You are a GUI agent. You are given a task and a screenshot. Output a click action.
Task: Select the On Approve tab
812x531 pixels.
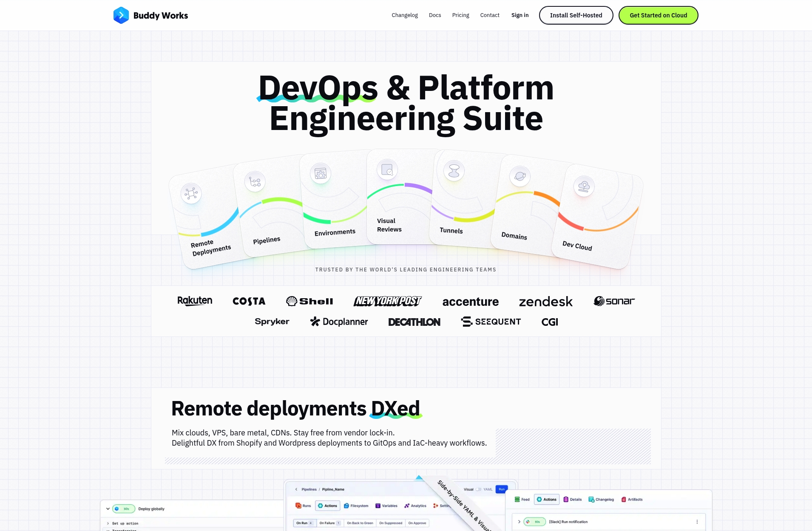click(x=417, y=523)
